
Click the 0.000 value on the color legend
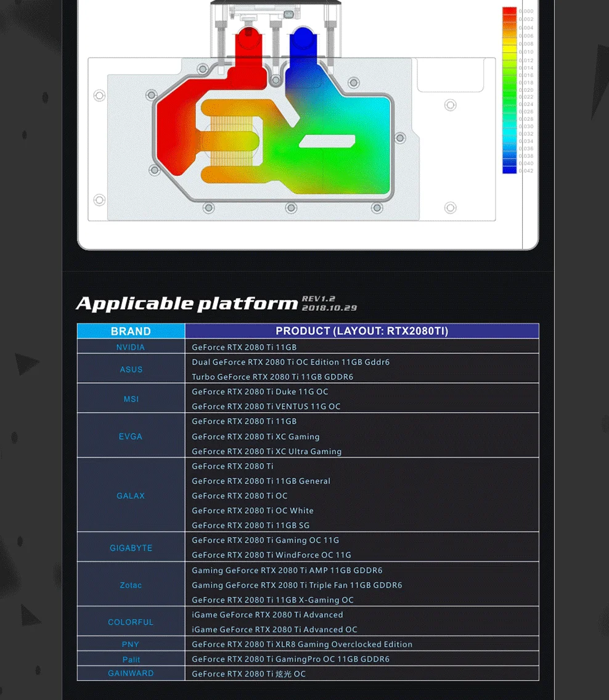(526, 11)
